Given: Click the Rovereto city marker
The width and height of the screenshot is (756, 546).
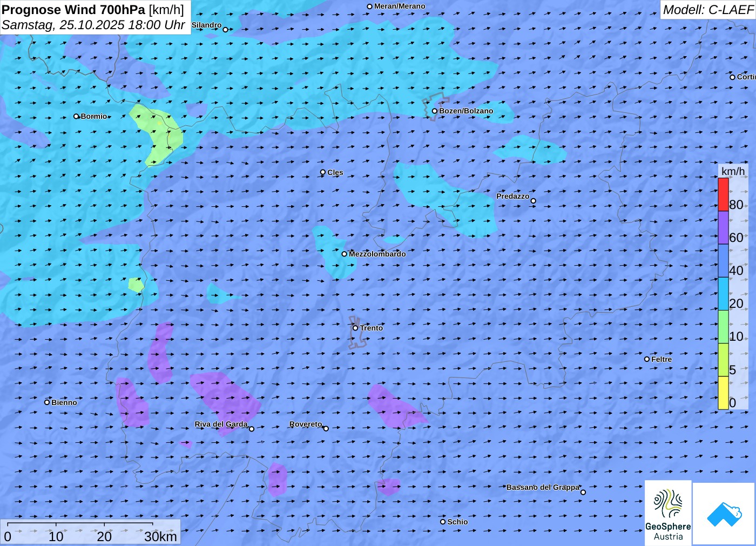Looking at the screenshot, I should (x=326, y=428).
